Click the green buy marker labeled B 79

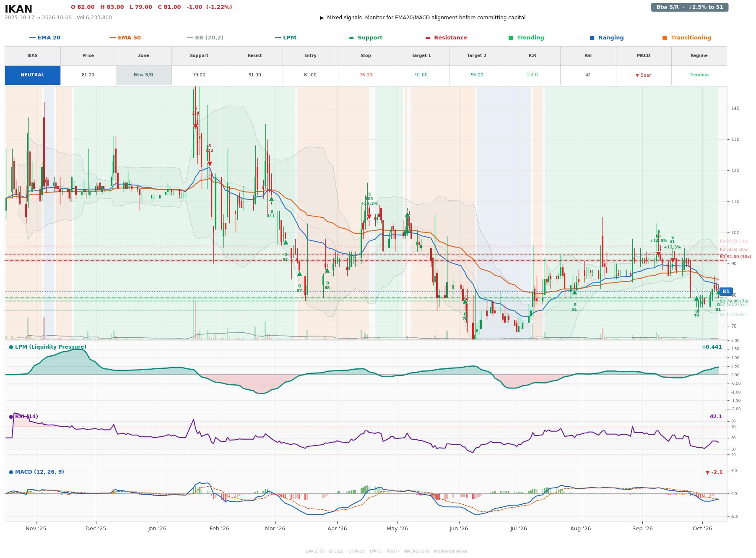click(696, 298)
